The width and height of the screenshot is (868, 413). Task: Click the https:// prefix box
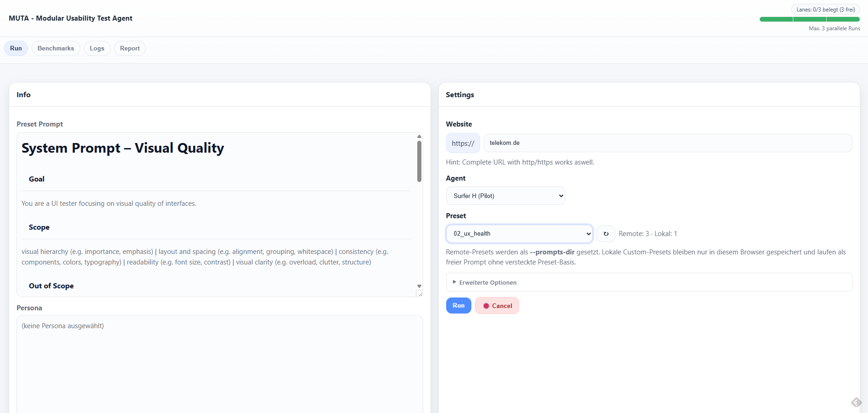[463, 143]
